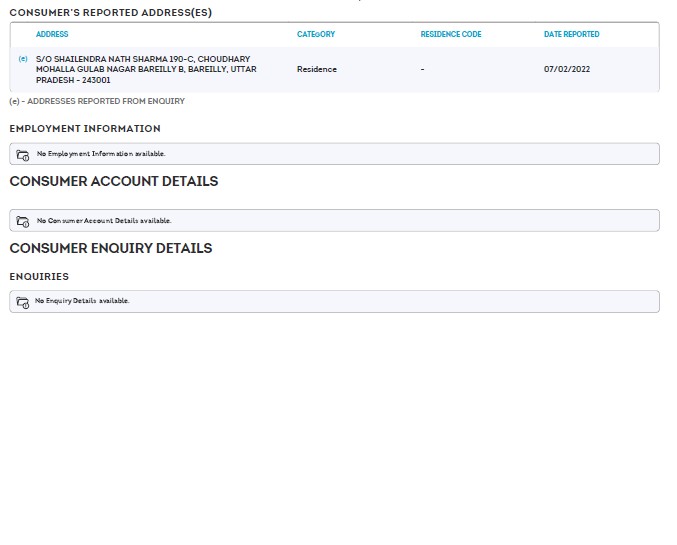Viewport: 677px width, 545px height.
Task: Click the (e) marker beside the address
Action: (x=23, y=59)
